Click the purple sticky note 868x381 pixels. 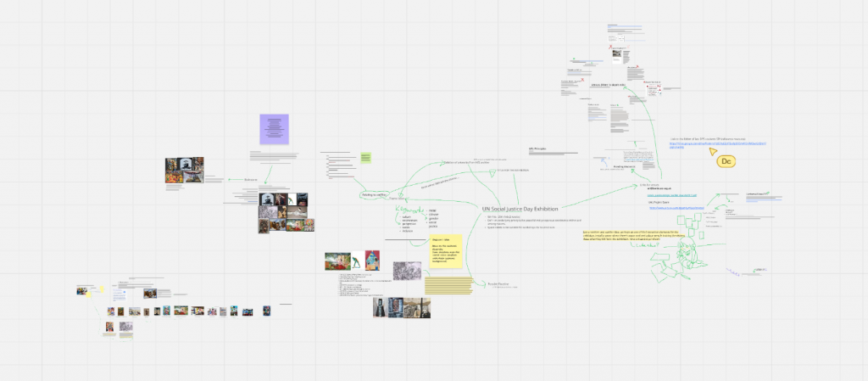(x=274, y=130)
